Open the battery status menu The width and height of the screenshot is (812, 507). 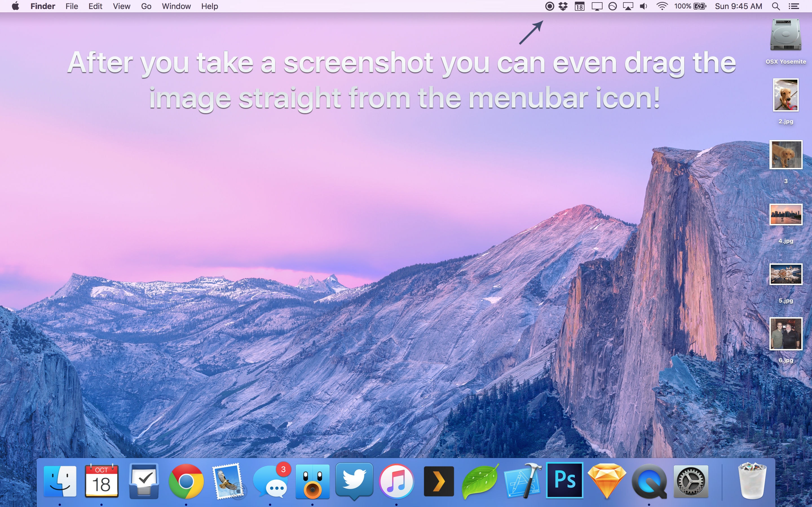[x=700, y=6]
